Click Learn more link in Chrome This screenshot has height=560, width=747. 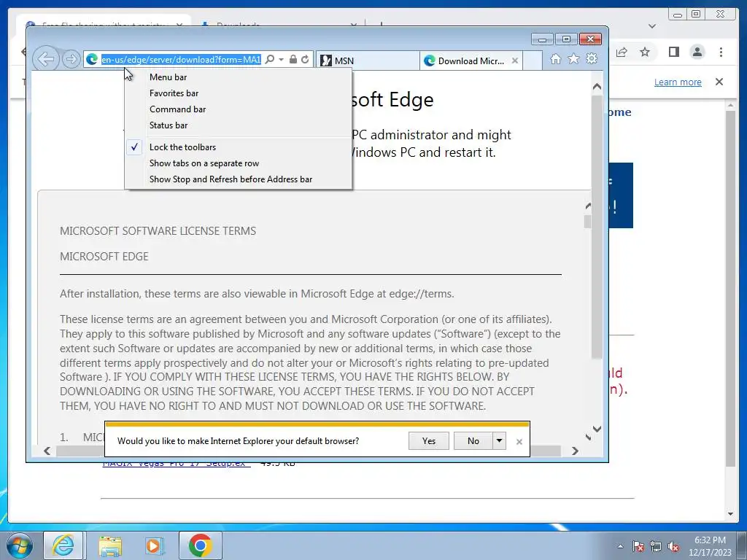click(678, 82)
